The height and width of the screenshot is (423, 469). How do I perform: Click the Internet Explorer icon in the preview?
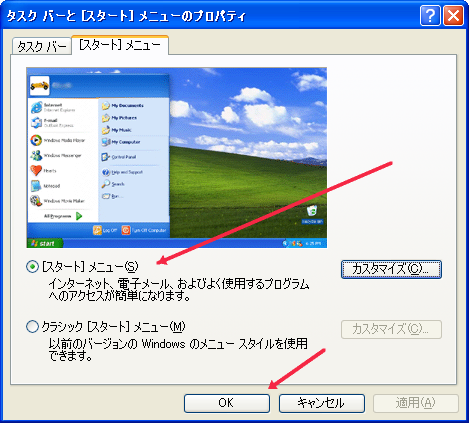tap(36, 107)
